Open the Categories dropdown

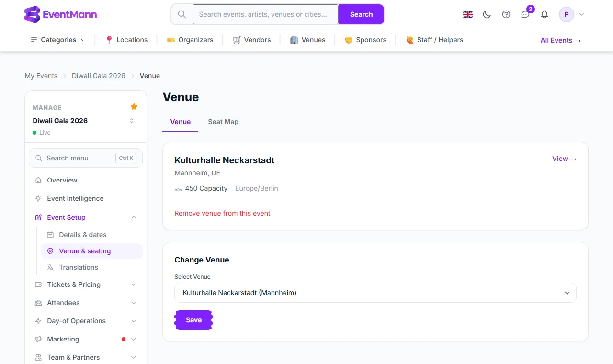pyautogui.click(x=58, y=40)
